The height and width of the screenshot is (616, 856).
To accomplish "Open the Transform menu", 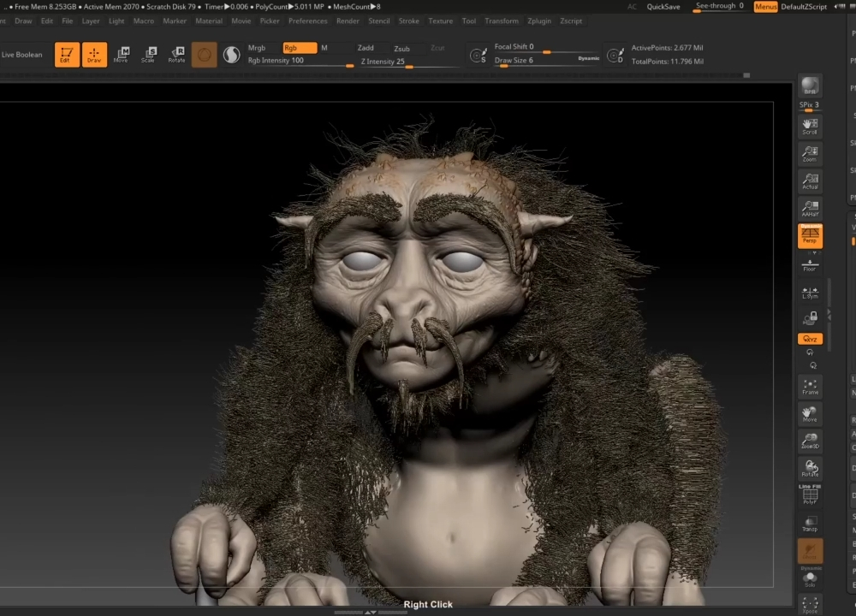I will pos(502,21).
